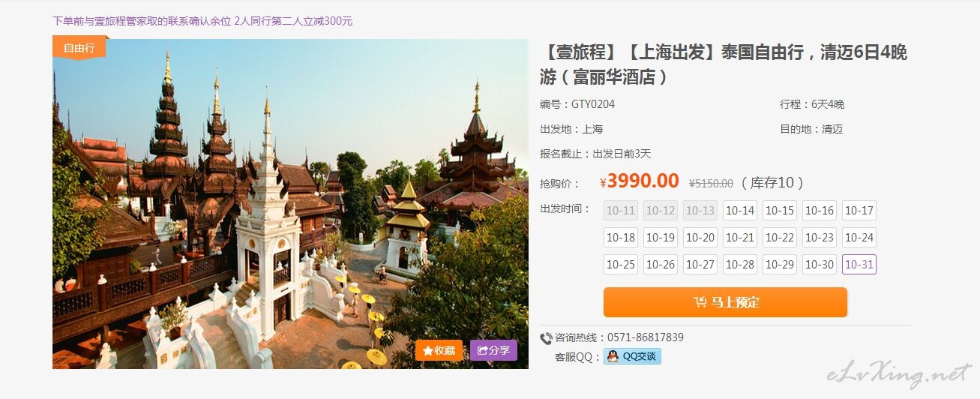The width and height of the screenshot is (980, 399).
Task: Click the tour title 泰国自由行 heading
Action: pos(724,64)
